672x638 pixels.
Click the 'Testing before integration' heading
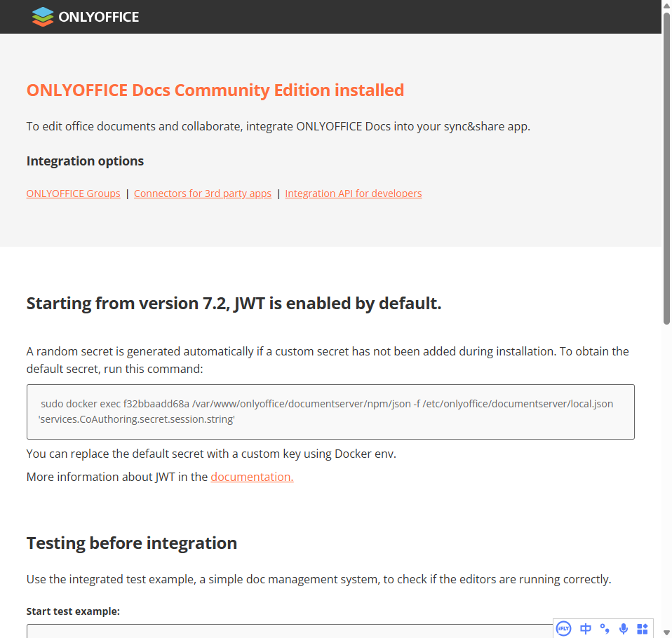[132, 543]
